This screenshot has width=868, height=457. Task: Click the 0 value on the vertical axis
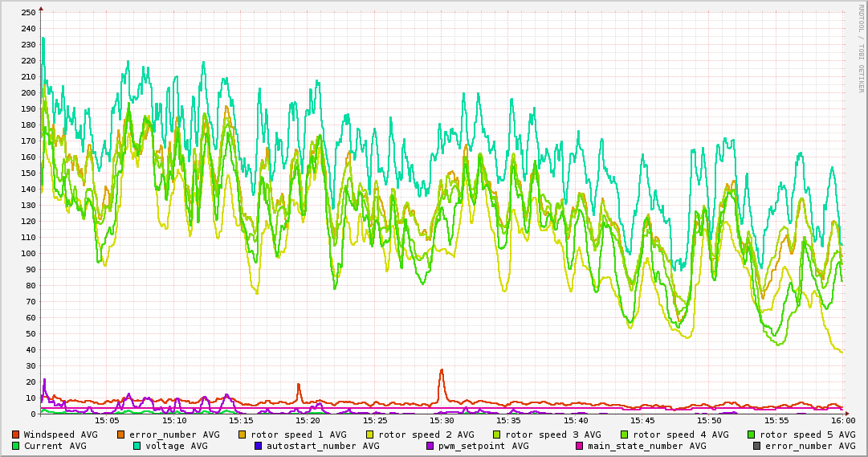pyautogui.click(x=33, y=414)
